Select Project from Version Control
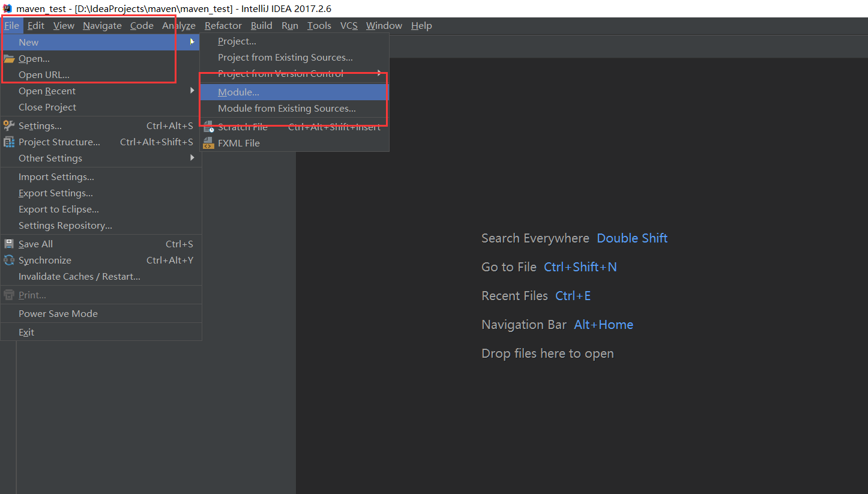Image resolution: width=868 pixels, height=494 pixels. [295, 73]
